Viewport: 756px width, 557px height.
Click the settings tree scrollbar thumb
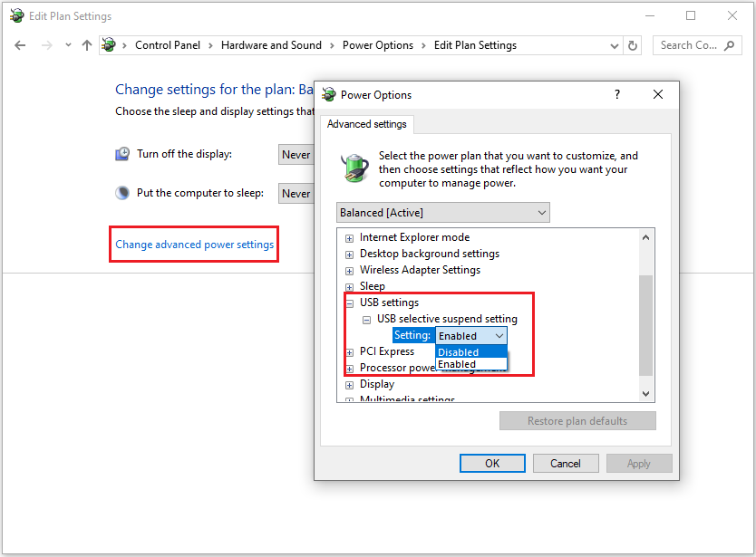[x=646, y=325]
